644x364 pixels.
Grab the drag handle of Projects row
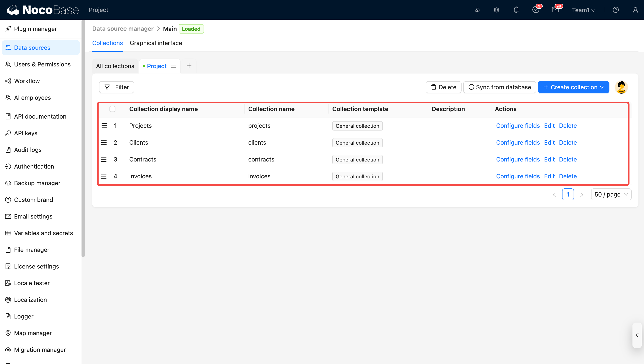pyautogui.click(x=104, y=126)
